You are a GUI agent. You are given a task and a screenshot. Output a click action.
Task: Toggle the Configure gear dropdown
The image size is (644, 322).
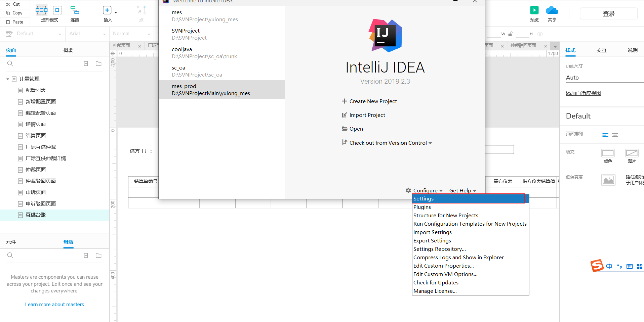[424, 191]
